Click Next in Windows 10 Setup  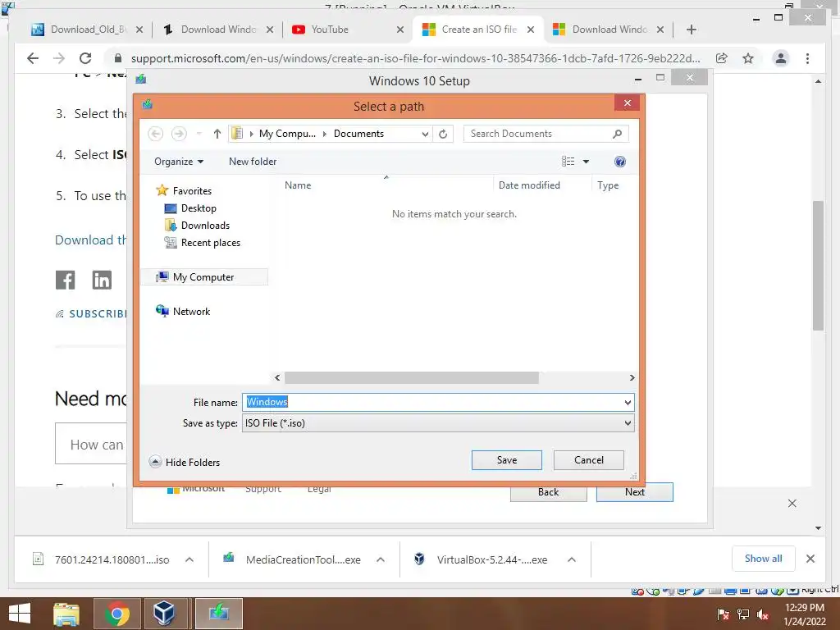(634, 492)
